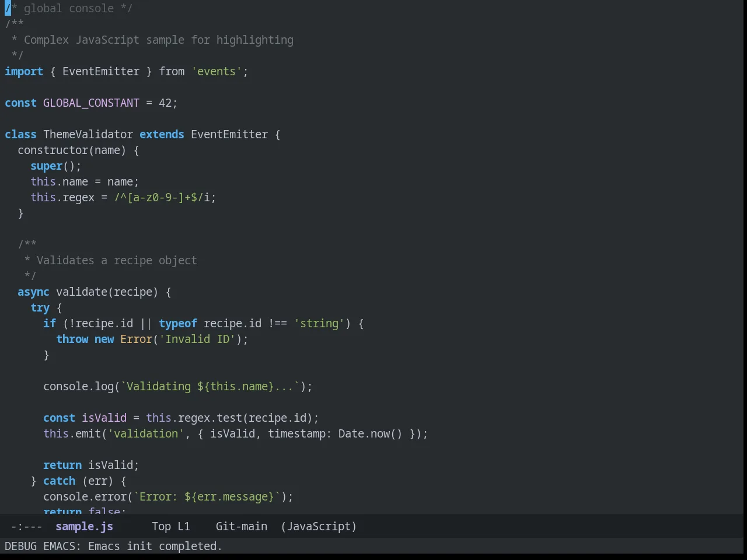
Task: Click the regex literal /^[a-z0-9-]+$/i
Action: [x=162, y=197]
